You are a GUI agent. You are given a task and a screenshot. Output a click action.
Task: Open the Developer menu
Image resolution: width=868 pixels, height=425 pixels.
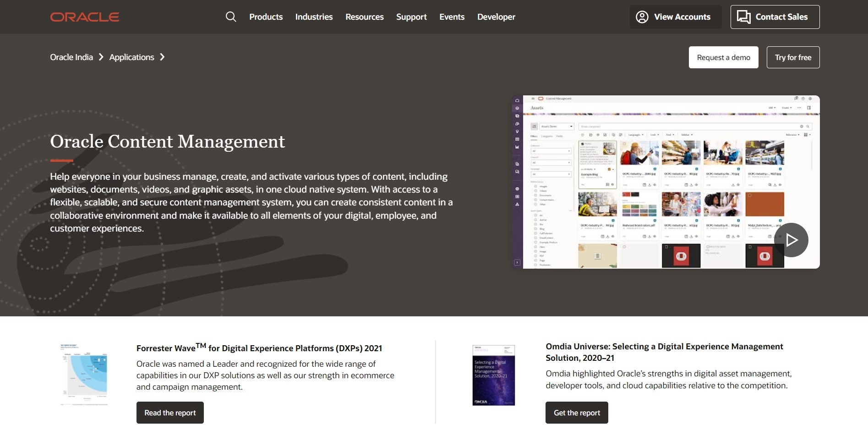coord(496,17)
